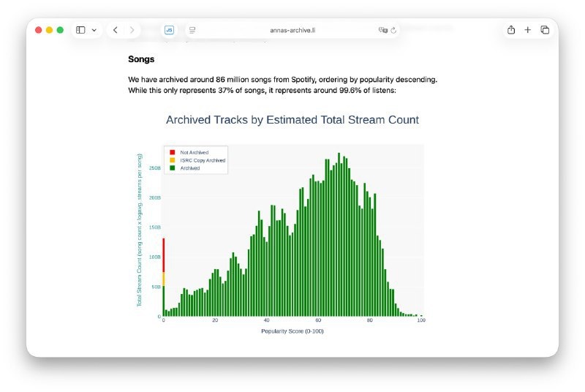
Task: Open the sidebar options dropdown chevron
Action: pos(94,30)
